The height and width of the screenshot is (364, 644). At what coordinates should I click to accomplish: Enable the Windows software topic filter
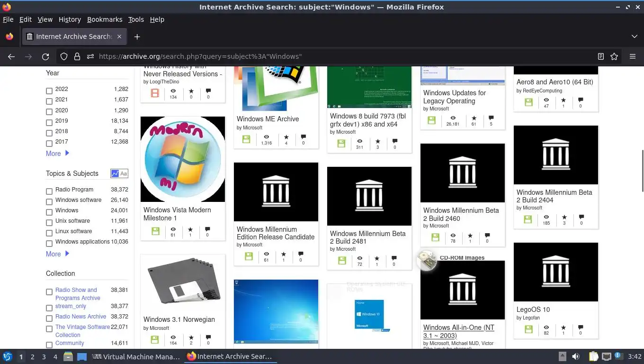tap(49, 201)
